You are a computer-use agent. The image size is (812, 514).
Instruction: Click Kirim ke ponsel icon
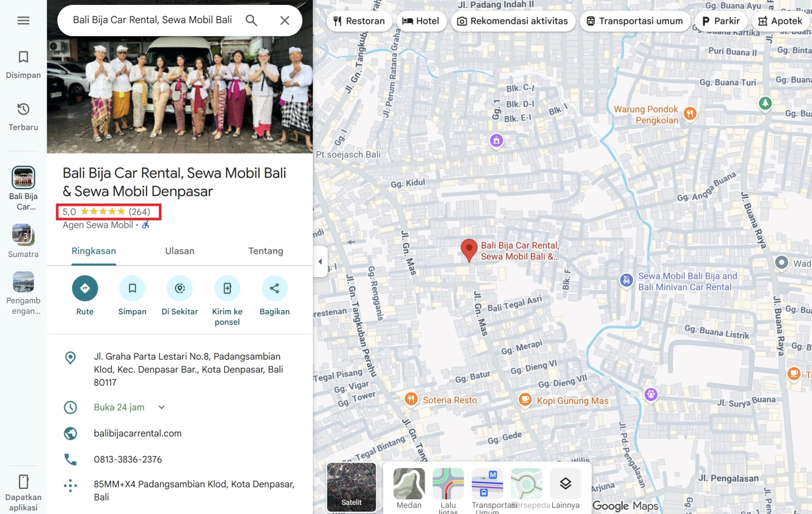[x=227, y=288]
